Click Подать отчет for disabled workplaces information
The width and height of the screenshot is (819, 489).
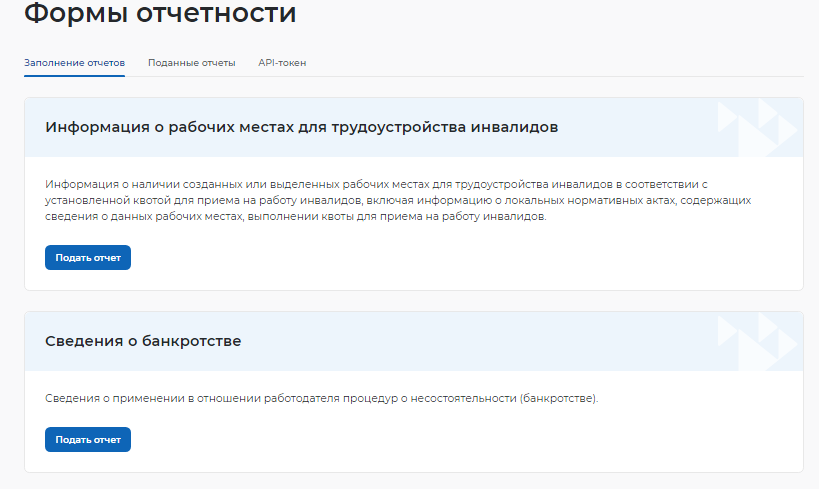(88, 258)
